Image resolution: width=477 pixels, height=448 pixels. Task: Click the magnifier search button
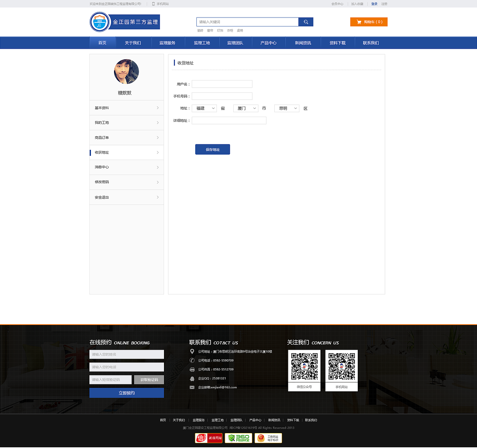pos(306,22)
